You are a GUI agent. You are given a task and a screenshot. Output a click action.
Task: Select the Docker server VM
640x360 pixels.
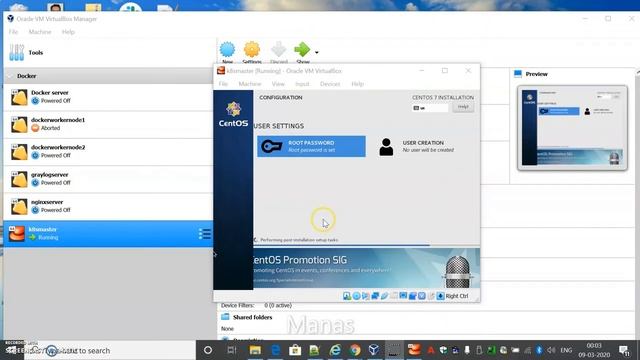point(108,97)
